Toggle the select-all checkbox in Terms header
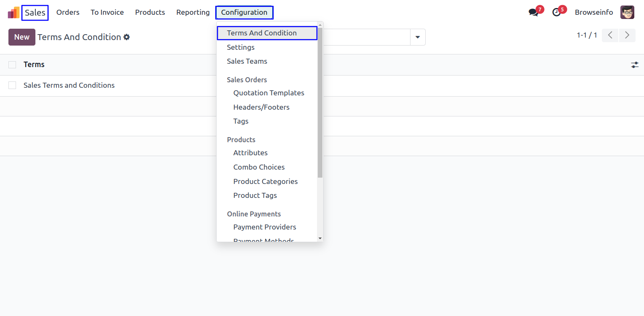Screen dimensions: 644x316 pyautogui.click(x=12, y=65)
